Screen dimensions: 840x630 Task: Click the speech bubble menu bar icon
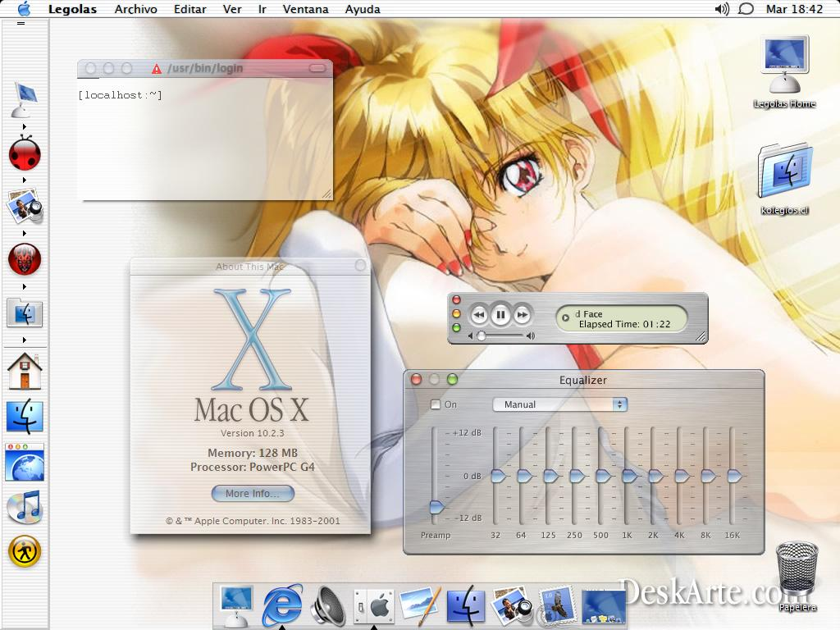click(746, 9)
